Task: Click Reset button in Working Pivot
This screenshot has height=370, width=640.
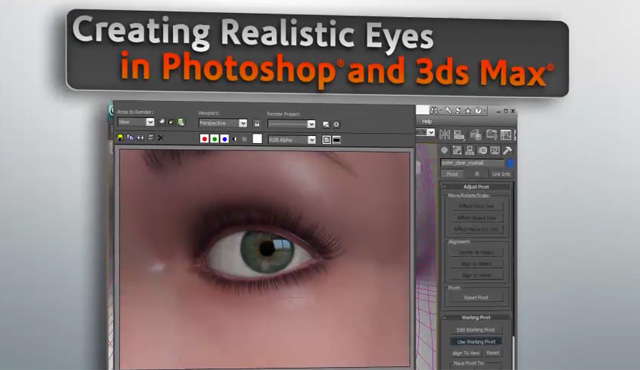Action: [493, 353]
